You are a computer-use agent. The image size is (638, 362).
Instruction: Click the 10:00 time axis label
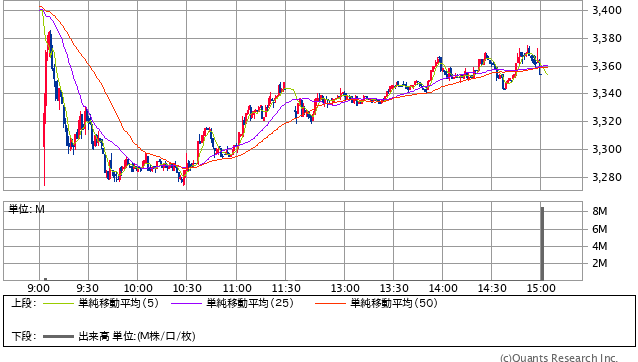[138, 288]
